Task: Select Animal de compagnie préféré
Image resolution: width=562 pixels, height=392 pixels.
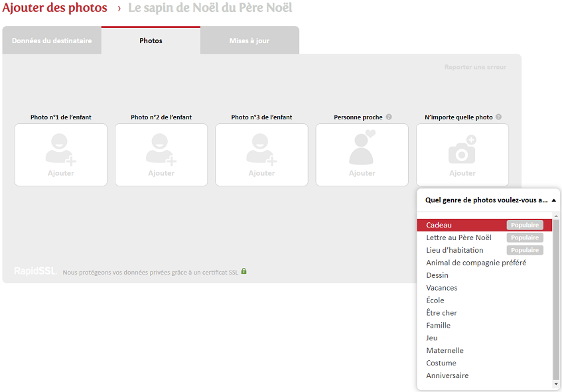Action: pyautogui.click(x=484, y=263)
